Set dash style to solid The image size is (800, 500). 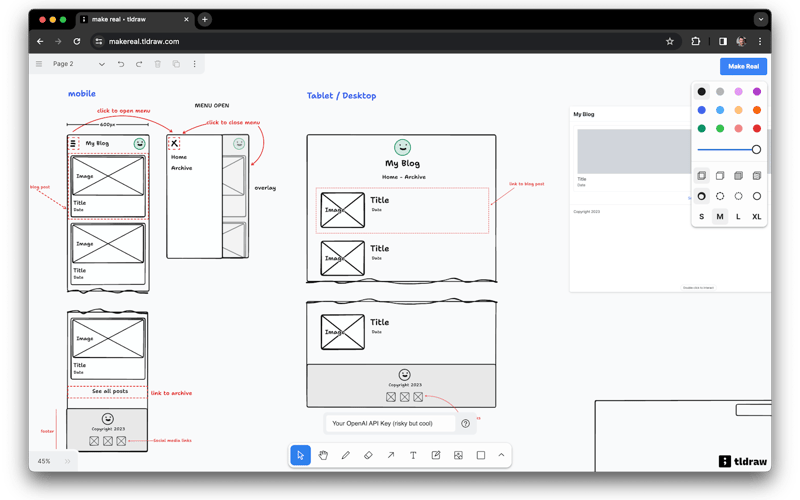[x=757, y=196]
